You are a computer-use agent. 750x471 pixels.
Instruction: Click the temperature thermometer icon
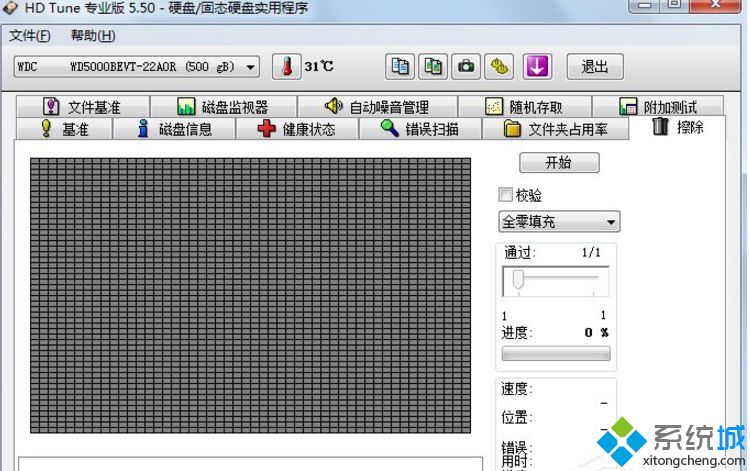click(287, 66)
